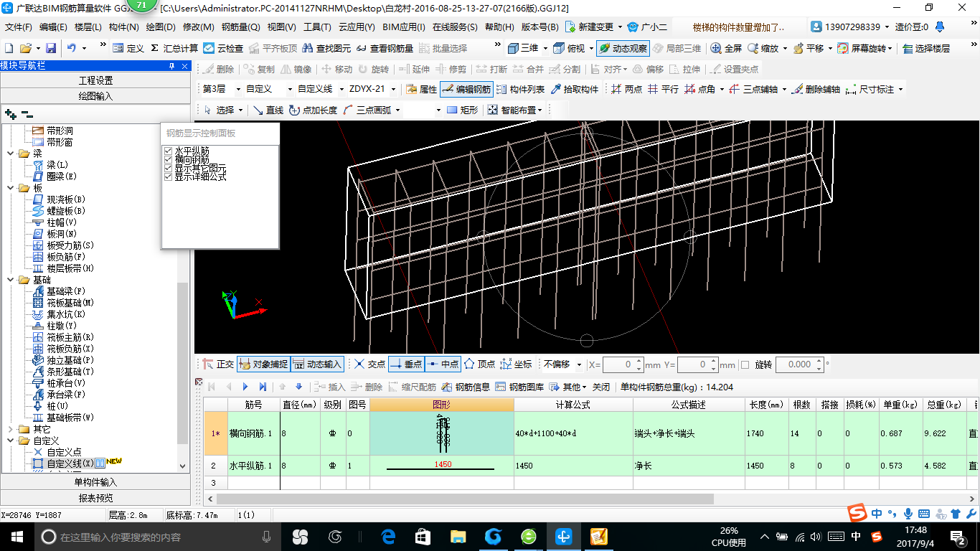Toggle 动态输入 dynamic input
The image size is (980, 551).
tap(317, 364)
